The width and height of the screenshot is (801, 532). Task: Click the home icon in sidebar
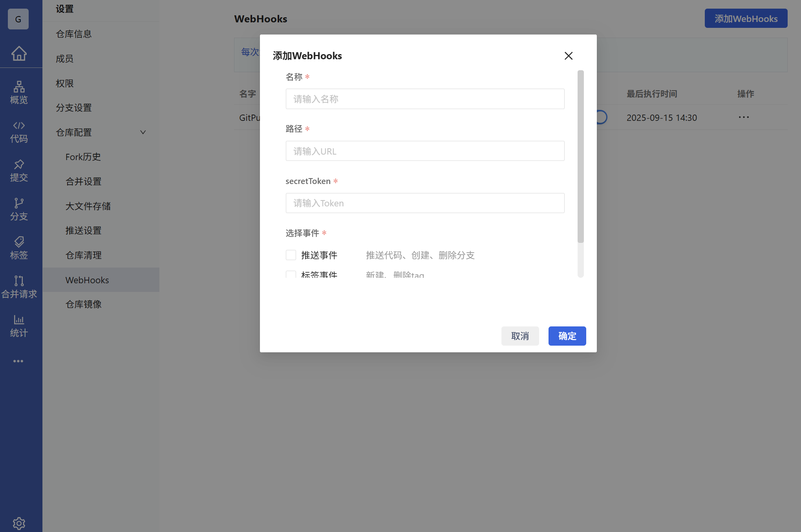click(19, 53)
